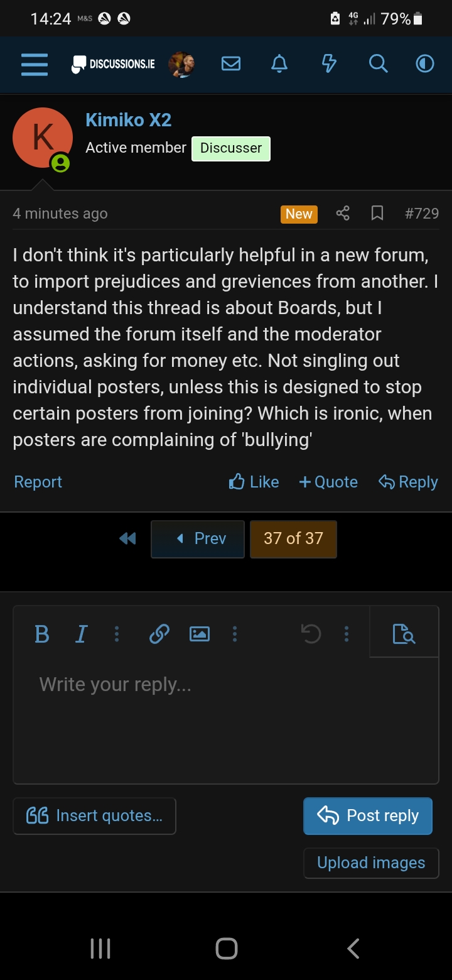Share post #729
This screenshot has height=980, width=452.
[342, 214]
